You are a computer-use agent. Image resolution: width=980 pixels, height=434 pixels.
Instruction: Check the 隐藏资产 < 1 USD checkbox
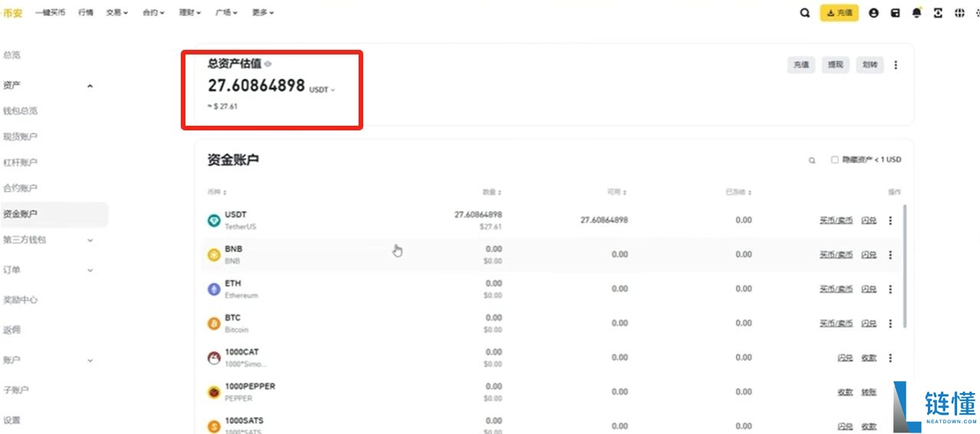pyautogui.click(x=834, y=160)
